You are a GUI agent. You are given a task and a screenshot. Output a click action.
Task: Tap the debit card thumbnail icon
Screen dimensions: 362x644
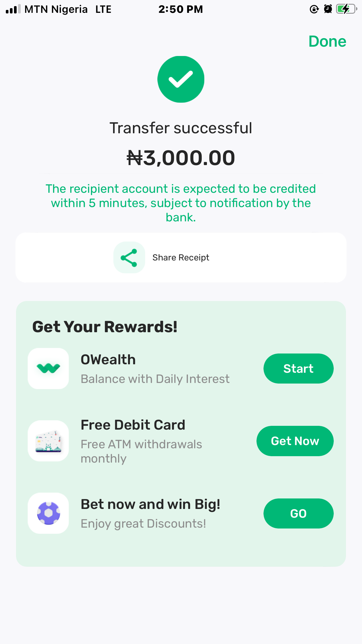tap(48, 441)
